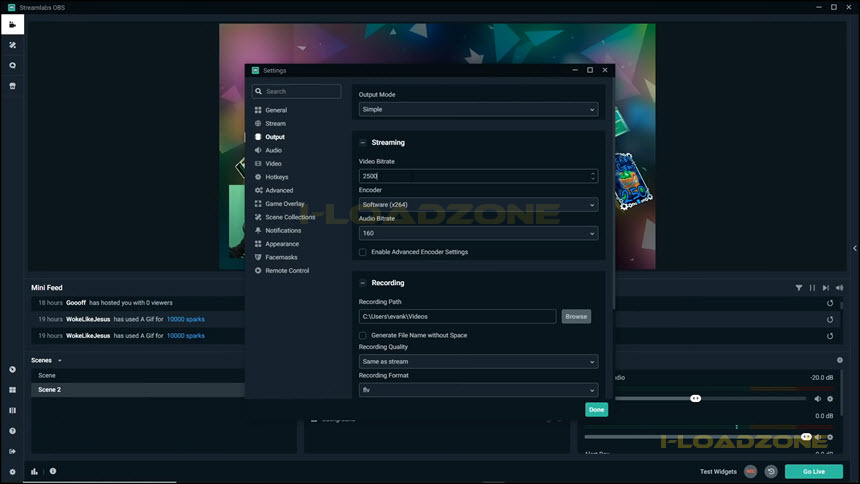This screenshot has width=860, height=484.
Task: Click the Mini Feed filter funnel icon
Action: pyautogui.click(x=799, y=288)
